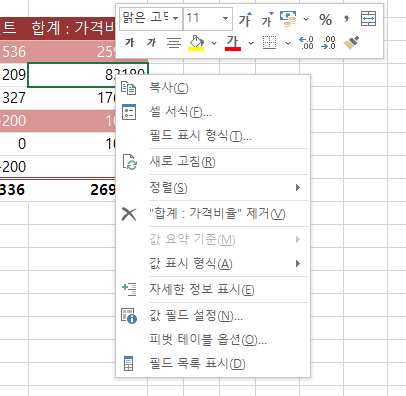Click the field list icon

128,363
